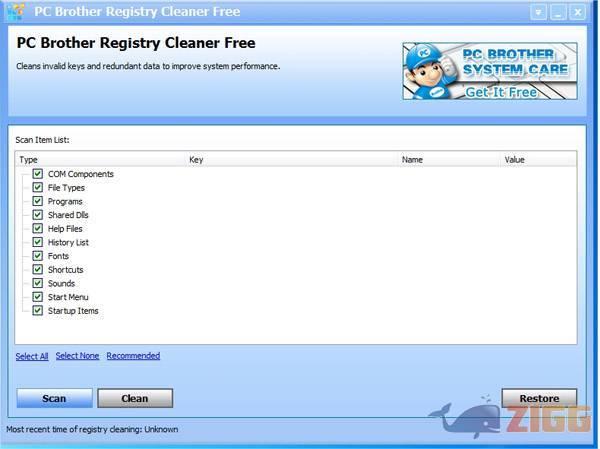The width and height of the screenshot is (600, 449).
Task: Click the Recommended link
Action: click(x=133, y=356)
